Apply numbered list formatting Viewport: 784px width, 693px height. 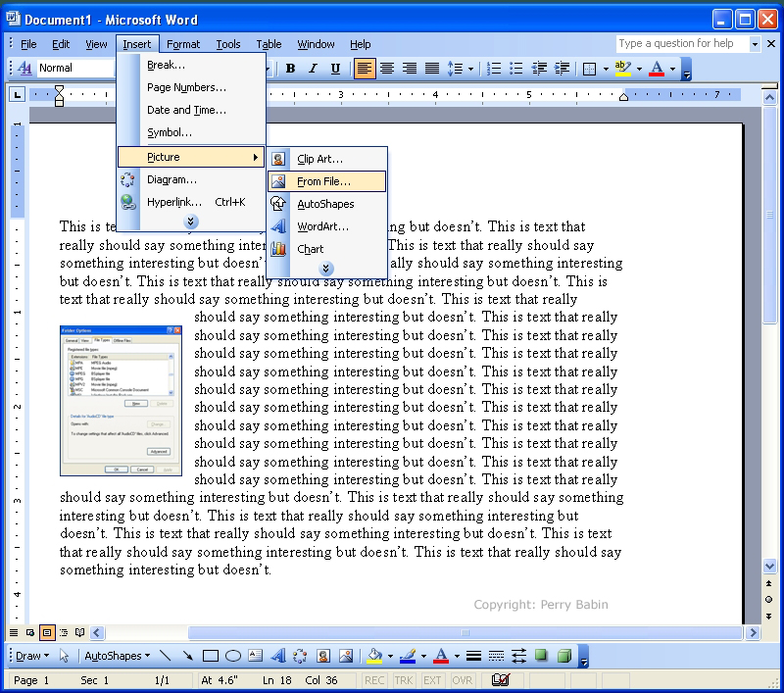[x=494, y=68]
